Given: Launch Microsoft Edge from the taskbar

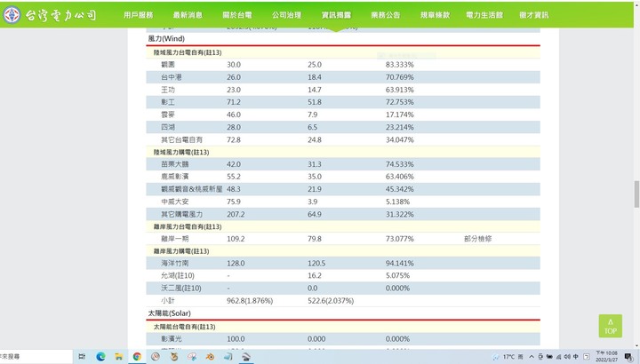Looking at the screenshot, I should pos(100,357).
